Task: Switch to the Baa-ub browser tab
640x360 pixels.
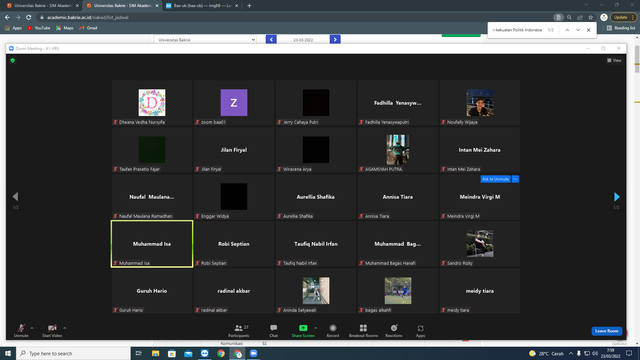Action: tap(202, 6)
